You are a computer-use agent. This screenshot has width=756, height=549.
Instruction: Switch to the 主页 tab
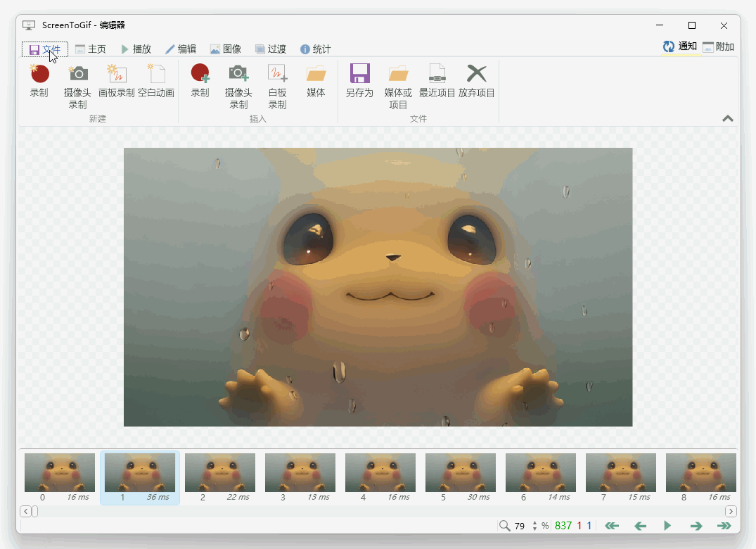tap(91, 49)
